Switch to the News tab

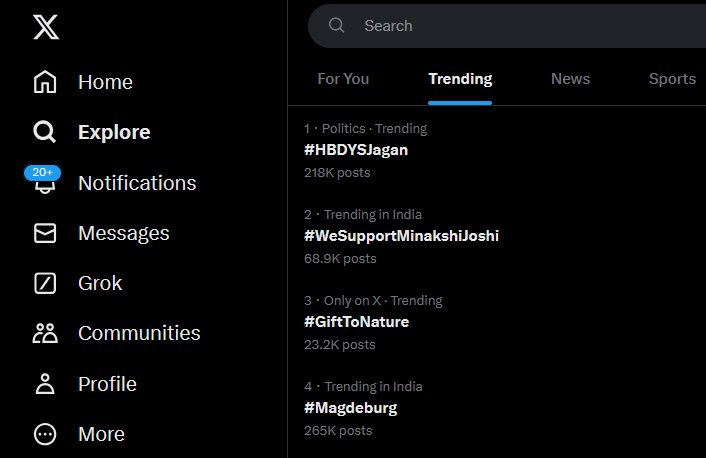(570, 79)
